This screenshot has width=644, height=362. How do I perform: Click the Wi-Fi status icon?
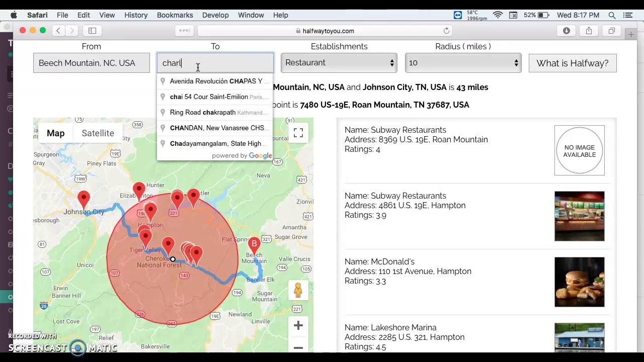pos(498,15)
